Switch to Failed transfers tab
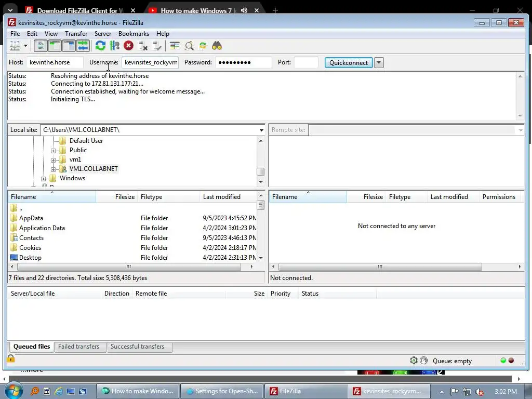Viewport: 532px width, 399px height. tap(79, 347)
